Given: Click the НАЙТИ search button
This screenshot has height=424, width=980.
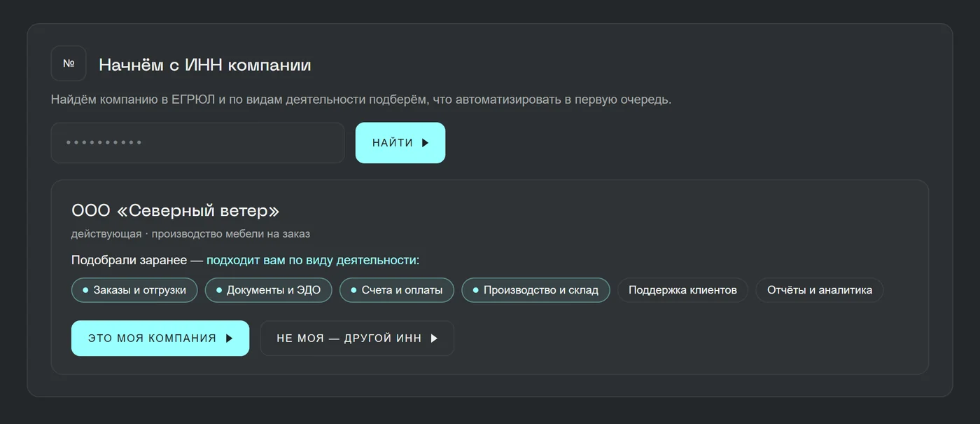Looking at the screenshot, I should point(400,143).
